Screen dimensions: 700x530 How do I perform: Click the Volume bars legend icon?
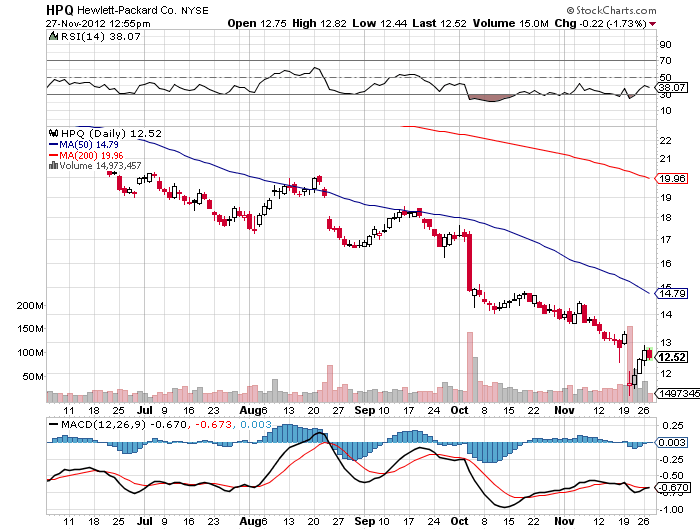[x=53, y=166]
